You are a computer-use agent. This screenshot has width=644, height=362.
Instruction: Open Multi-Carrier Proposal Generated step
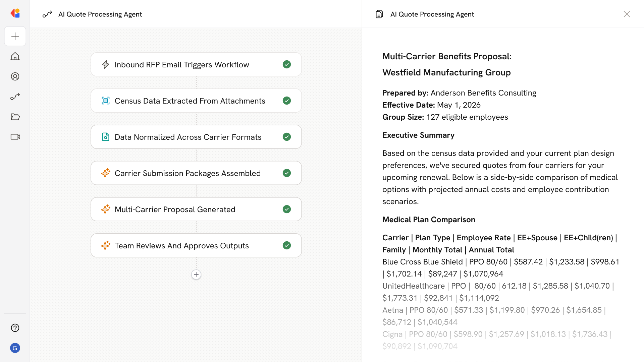(x=175, y=209)
